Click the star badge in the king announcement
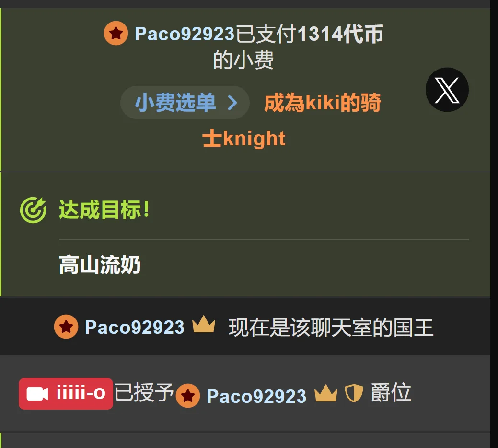This screenshot has height=448, width=498. coord(66,327)
